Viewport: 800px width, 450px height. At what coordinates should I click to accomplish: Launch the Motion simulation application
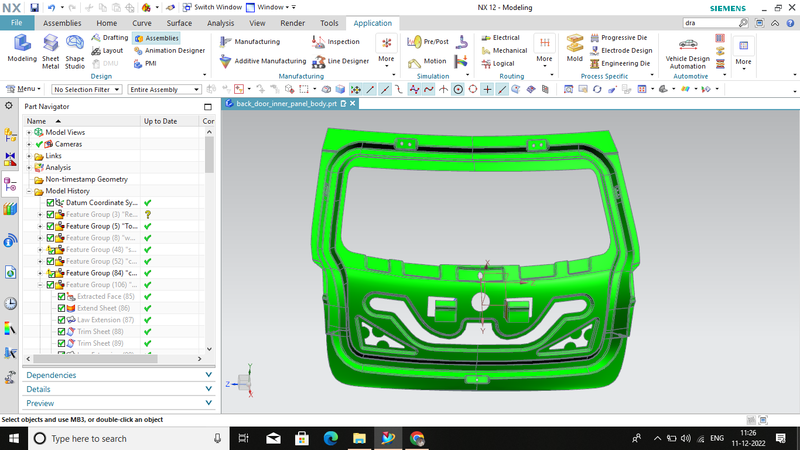tap(427, 61)
